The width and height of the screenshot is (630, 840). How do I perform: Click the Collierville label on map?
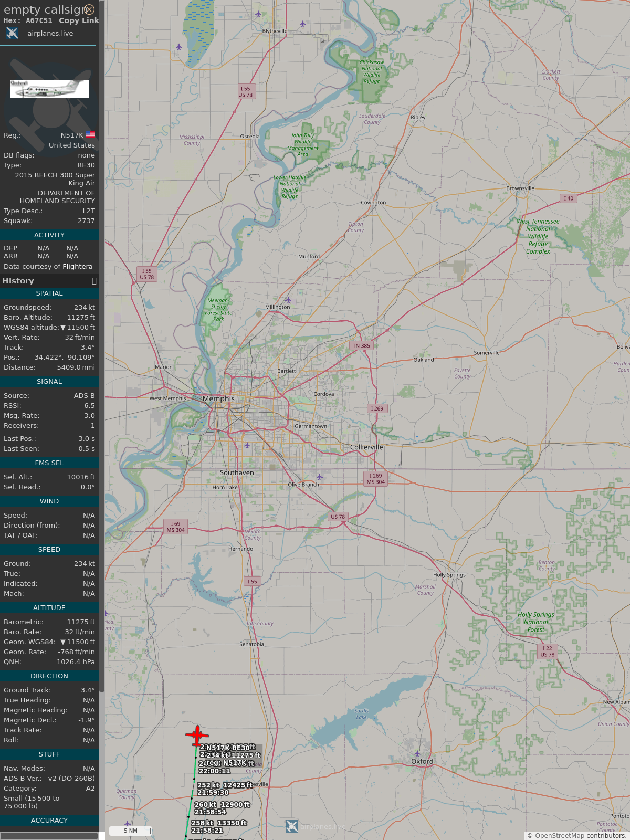(366, 447)
